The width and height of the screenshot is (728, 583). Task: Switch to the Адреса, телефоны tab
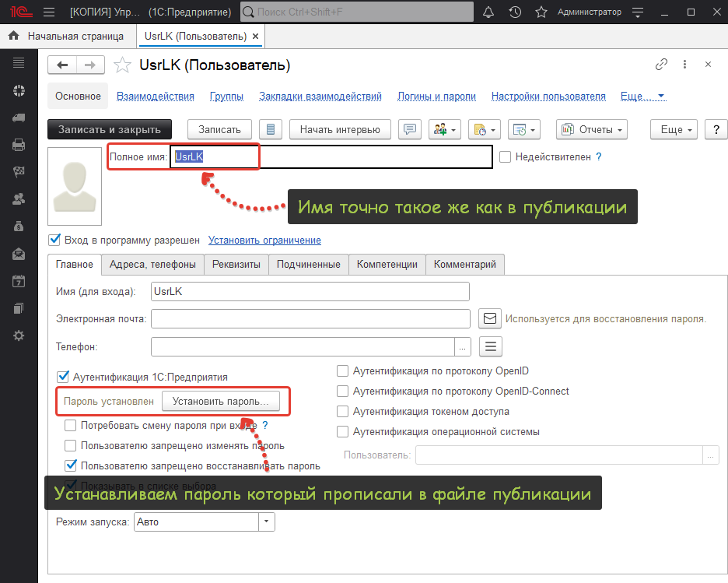[152, 264]
